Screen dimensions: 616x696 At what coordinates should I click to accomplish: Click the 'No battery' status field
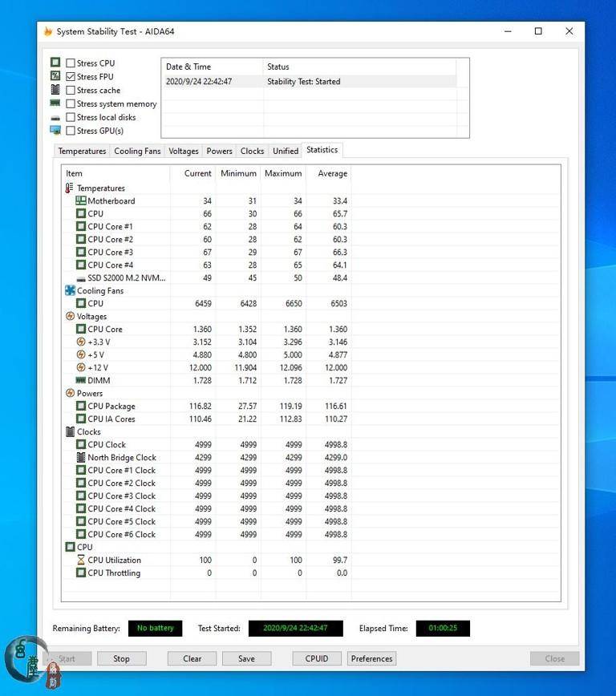(155, 628)
